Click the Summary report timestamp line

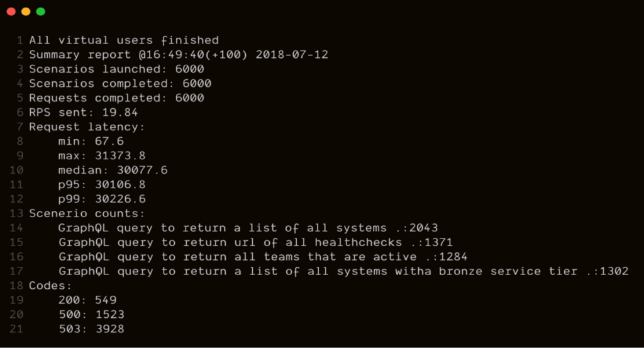point(179,55)
